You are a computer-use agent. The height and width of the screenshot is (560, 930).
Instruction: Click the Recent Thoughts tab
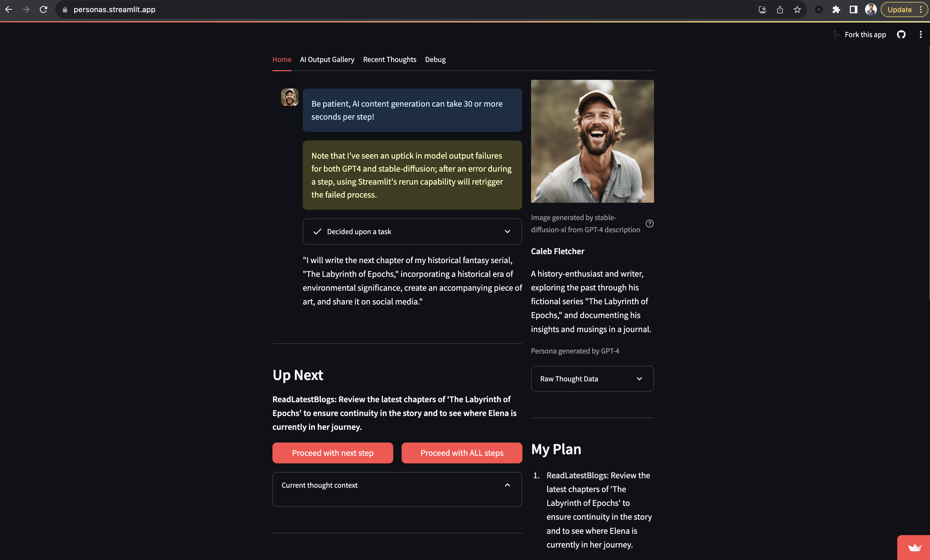pos(389,59)
